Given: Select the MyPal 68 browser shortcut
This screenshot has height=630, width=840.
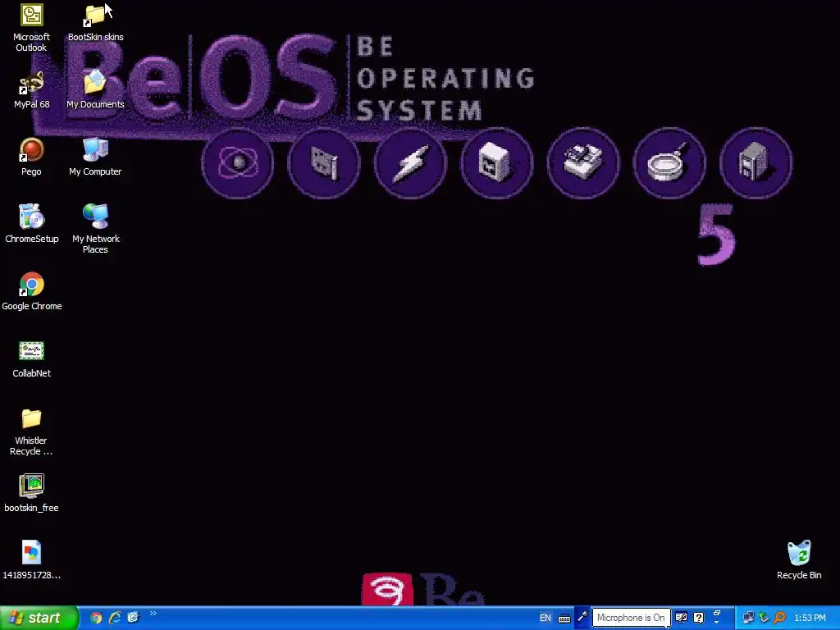Looking at the screenshot, I should [x=32, y=90].
